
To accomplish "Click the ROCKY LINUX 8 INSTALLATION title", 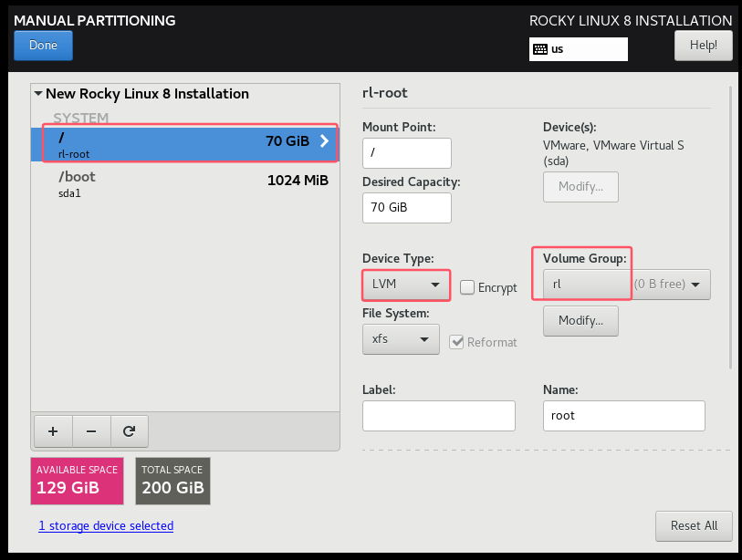I will (x=631, y=20).
